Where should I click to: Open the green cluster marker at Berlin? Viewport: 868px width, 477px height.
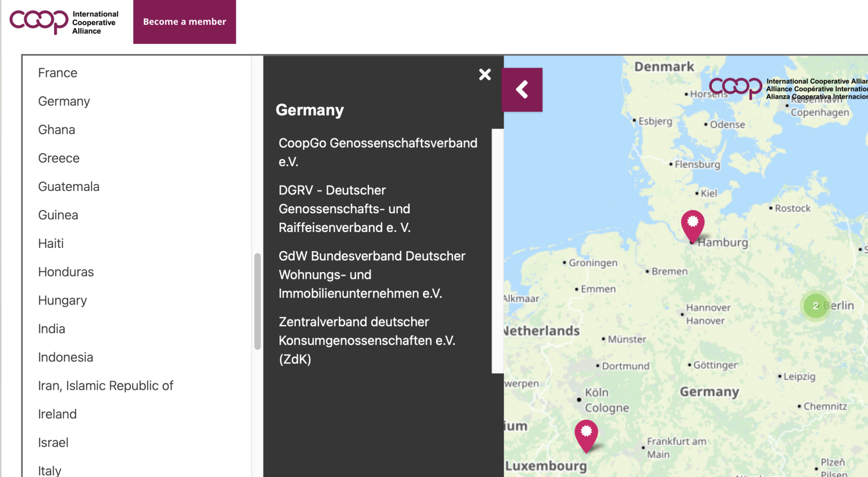pyautogui.click(x=815, y=306)
